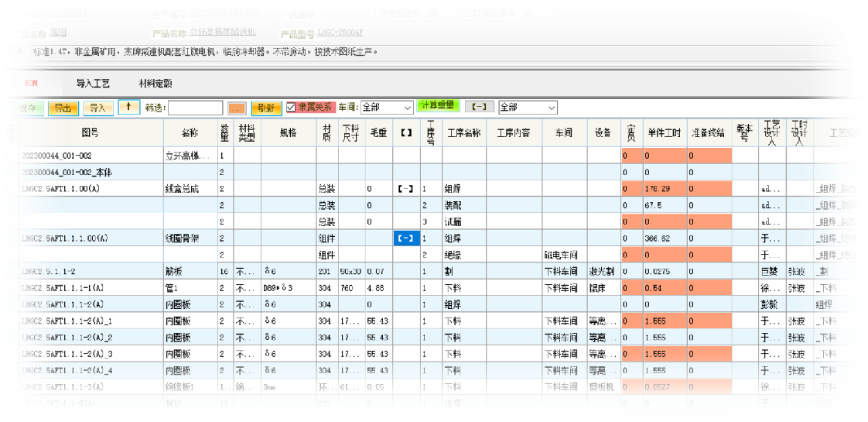Click the D89*δ3 specification cell

289,288
